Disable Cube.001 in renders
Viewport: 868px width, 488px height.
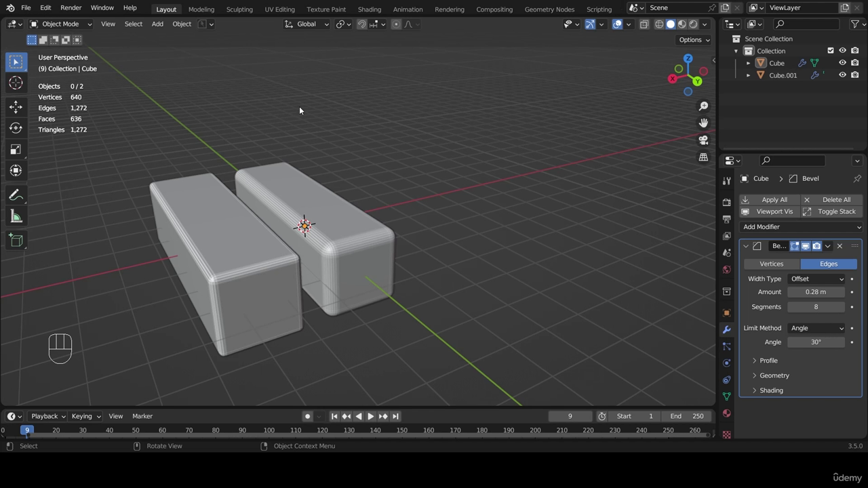(x=855, y=75)
